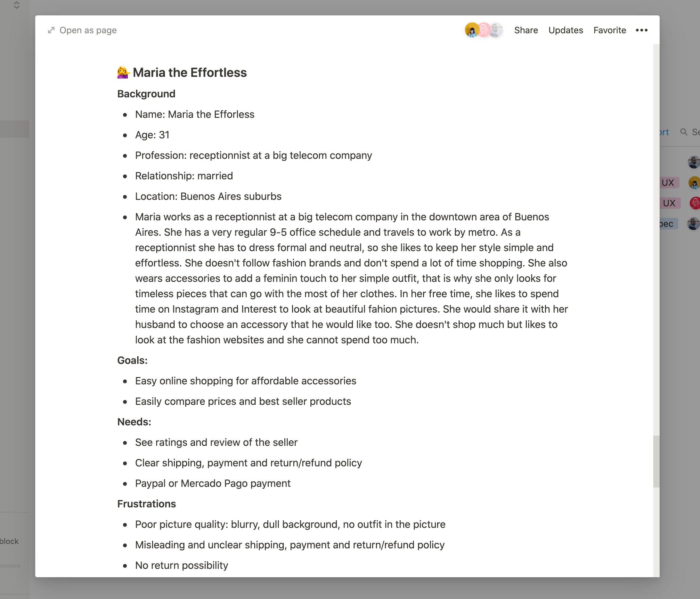Toggle the sidebar switcher chevron arrows
The height and width of the screenshot is (599, 700).
[x=16, y=5]
